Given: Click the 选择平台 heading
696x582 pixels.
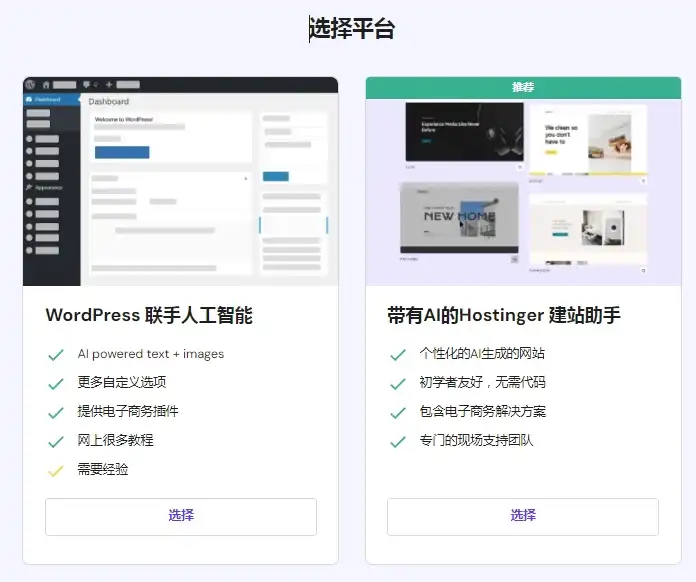Looking at the screenshot, I should [x=352, y=29].
